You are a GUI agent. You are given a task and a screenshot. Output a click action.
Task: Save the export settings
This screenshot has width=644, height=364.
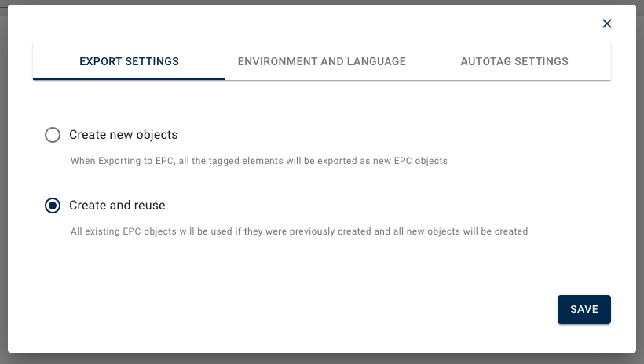[x=584, y=309]
